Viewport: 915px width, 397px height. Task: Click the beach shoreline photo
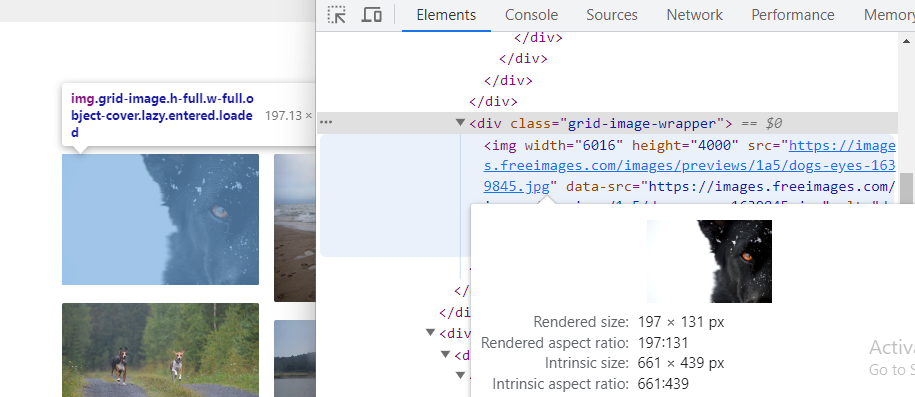(x=295, y=228)
